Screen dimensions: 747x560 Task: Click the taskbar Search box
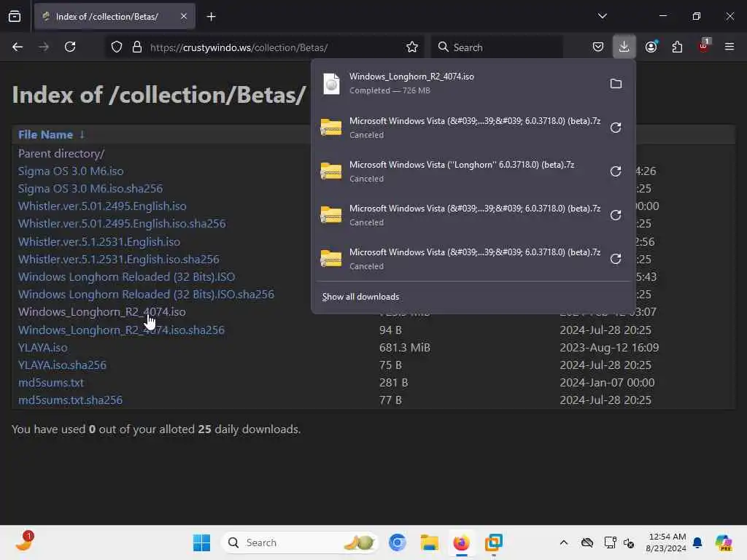coord(300,542)
